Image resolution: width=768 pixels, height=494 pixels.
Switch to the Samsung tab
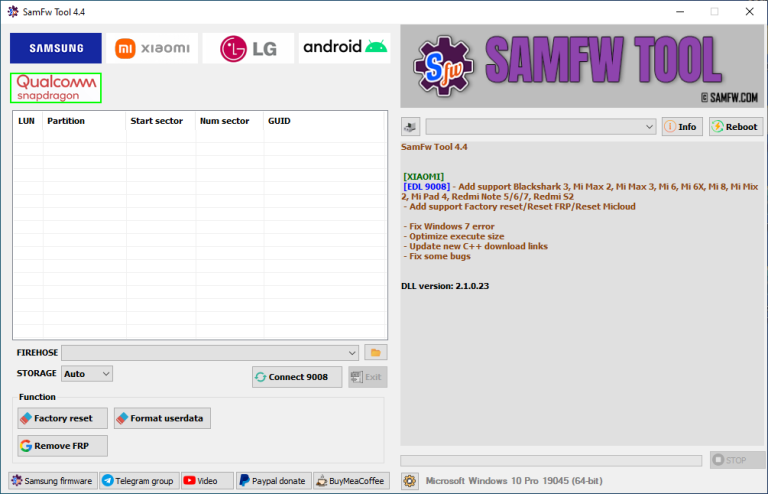click(56, 48)
